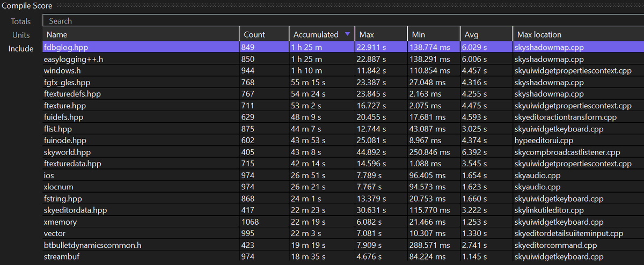Sort by the Accumulated column header

point(321,34)
